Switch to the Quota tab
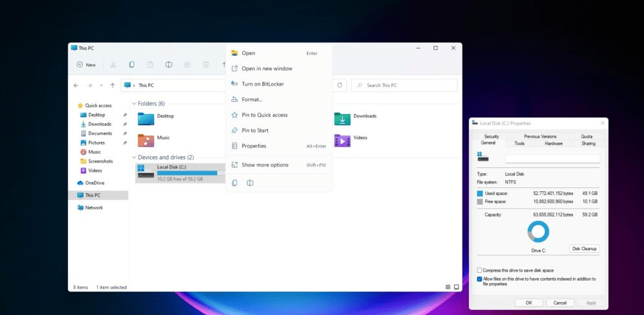Image resolution: width=644 pixels, height=315 pixels. tap(586, 136)
